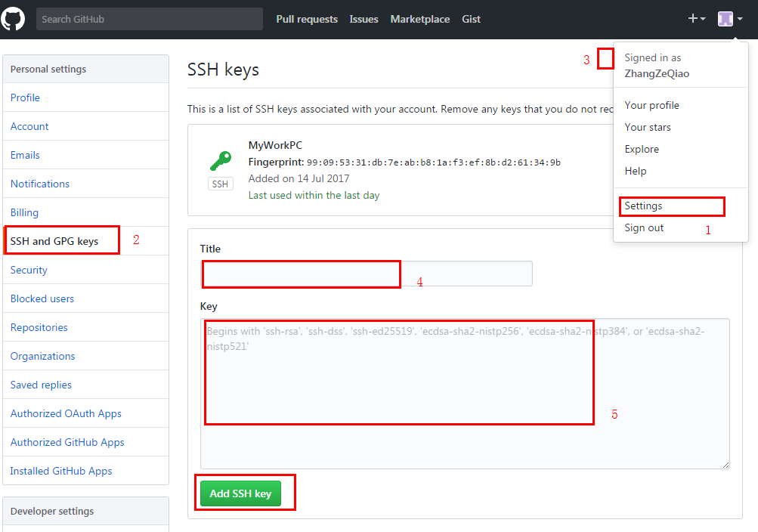Open Gist in top navigation
Image resolution: width=758 pixels, height=532 pixels.
click(471, 20)
